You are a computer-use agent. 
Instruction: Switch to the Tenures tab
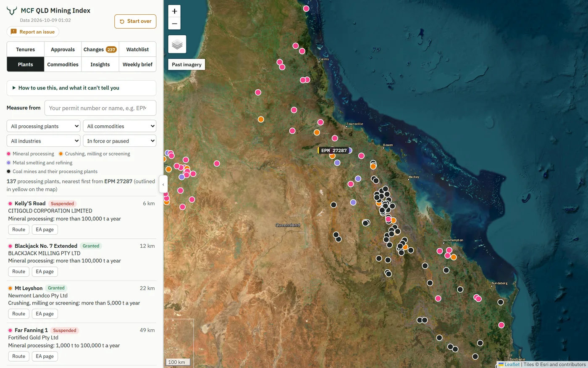26,49
